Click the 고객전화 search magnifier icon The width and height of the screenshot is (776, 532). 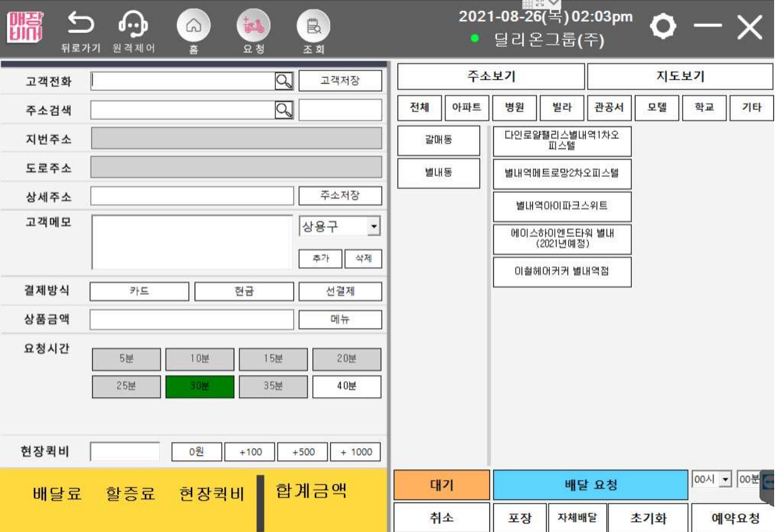(x=284, y=81)
